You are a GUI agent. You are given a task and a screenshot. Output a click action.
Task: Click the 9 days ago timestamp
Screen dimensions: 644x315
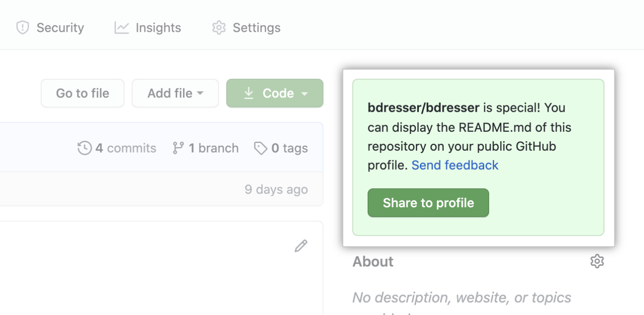click(276, 189)
